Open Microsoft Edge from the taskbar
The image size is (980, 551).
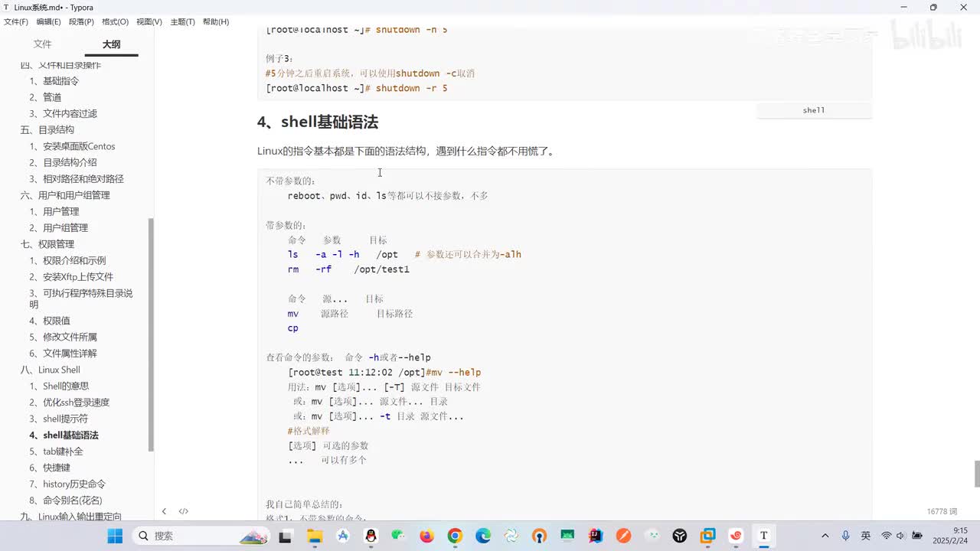pyautogui.click(x=483, y=536)
